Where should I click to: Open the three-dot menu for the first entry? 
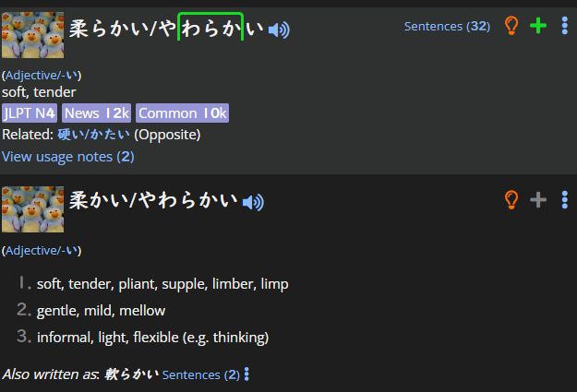[x=565, y=26]
